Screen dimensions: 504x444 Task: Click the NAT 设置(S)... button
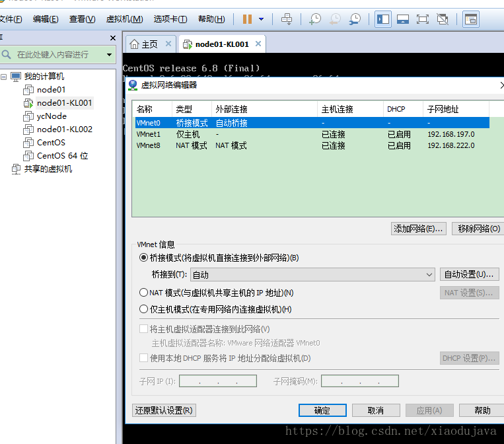(x=469, y=293)
